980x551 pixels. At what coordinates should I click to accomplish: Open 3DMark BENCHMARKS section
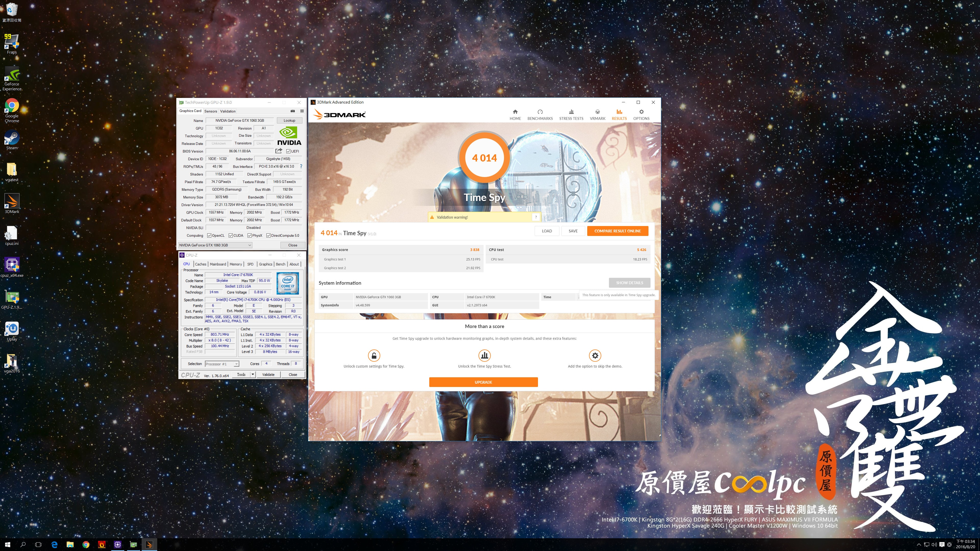point(540,115)
